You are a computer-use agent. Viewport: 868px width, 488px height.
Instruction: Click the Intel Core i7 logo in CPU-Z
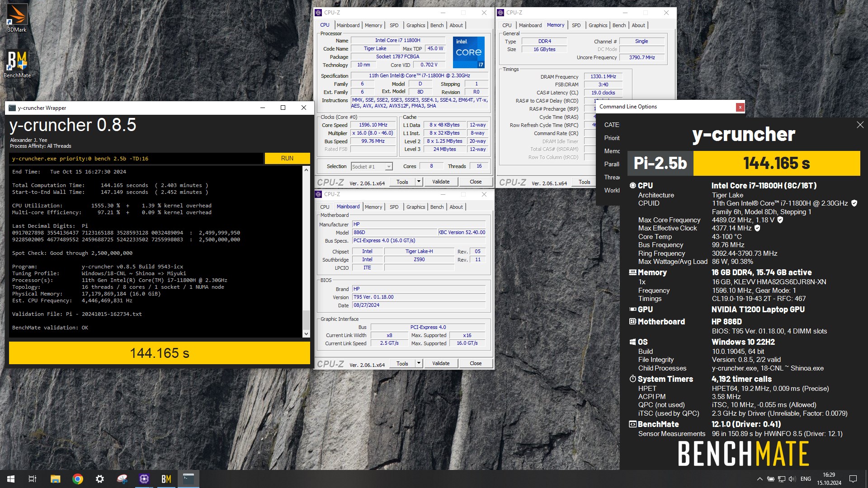pos(469,52)
